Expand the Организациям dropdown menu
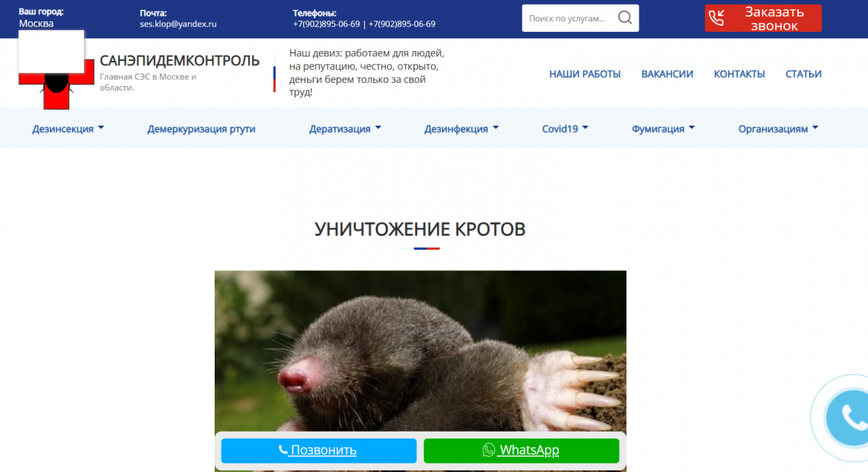This screenshot has height=472, width=868. tap(777, 129)
